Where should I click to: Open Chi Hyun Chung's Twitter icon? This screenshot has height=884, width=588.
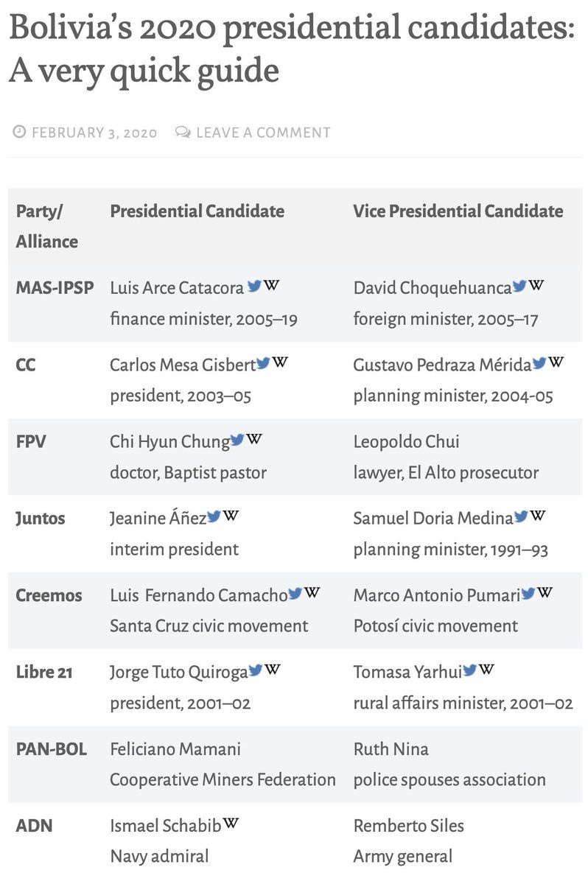click(237, 440)
